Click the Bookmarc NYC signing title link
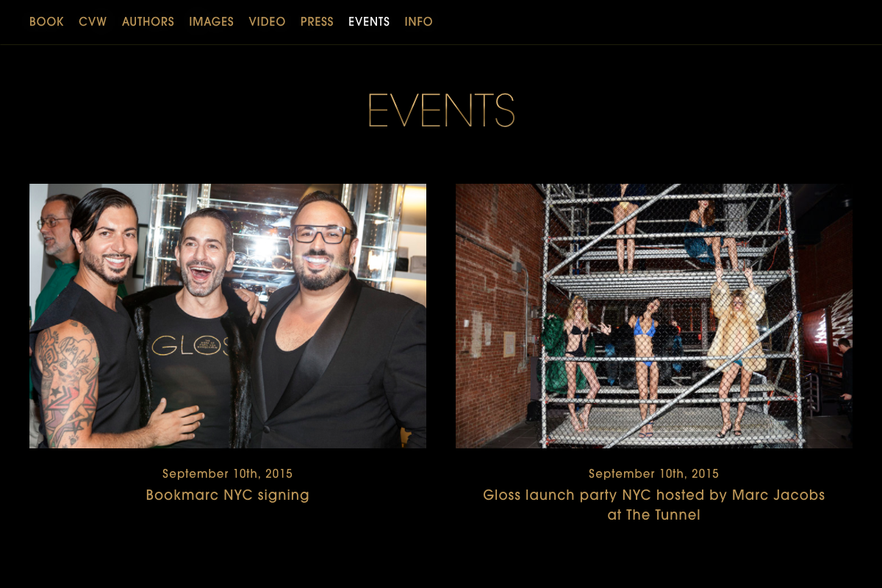Image resolution: width=882 pixels, height=588 pixels. 228,495
